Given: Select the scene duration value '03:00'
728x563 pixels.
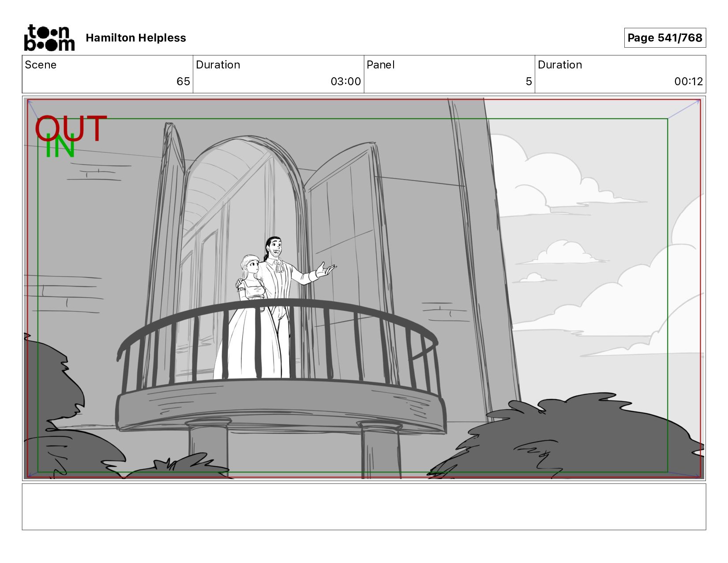Looking at the screenshot, I should point(345,81).
